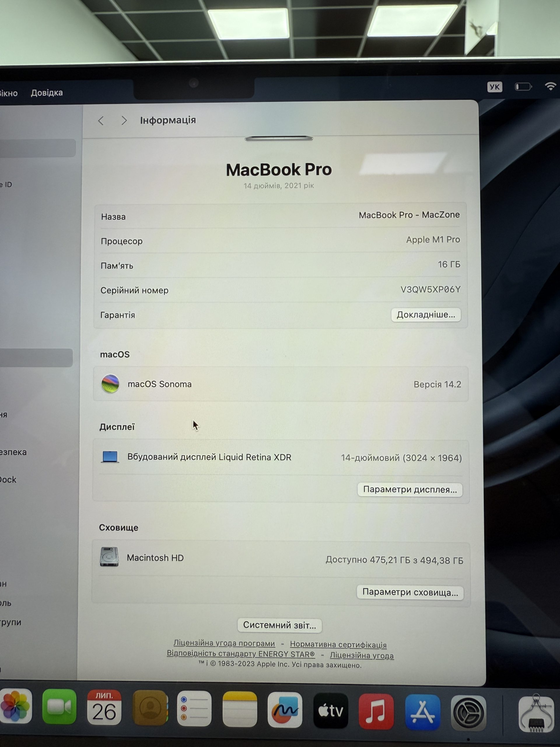Click the macOS Sonoma icon
The image size is (560, 747).
tap(110, 384)
